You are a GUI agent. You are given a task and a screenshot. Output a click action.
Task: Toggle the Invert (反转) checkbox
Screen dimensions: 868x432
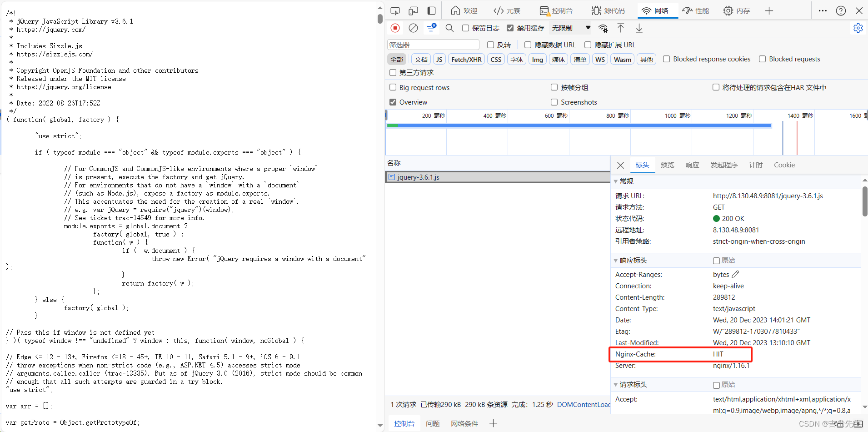[x=490, y=45]
